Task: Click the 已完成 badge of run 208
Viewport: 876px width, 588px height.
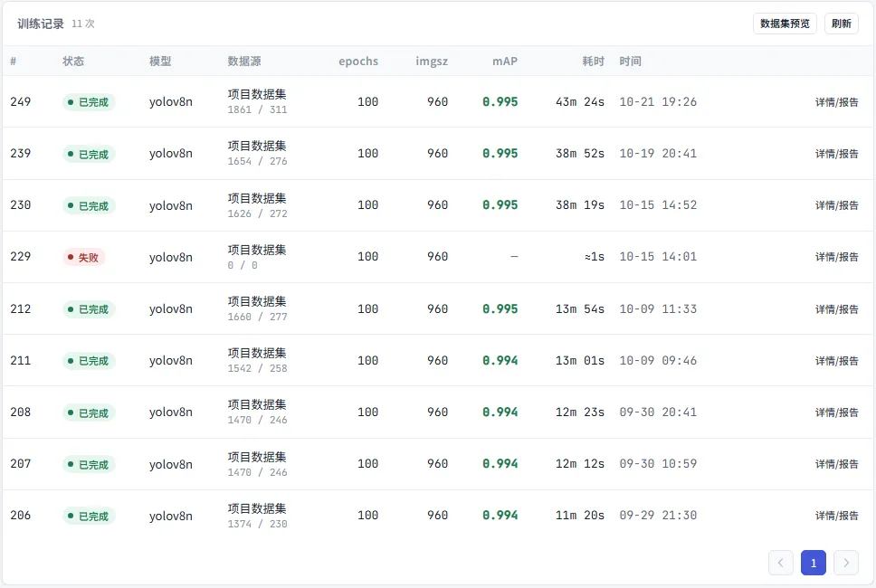Action: [89, 413]
